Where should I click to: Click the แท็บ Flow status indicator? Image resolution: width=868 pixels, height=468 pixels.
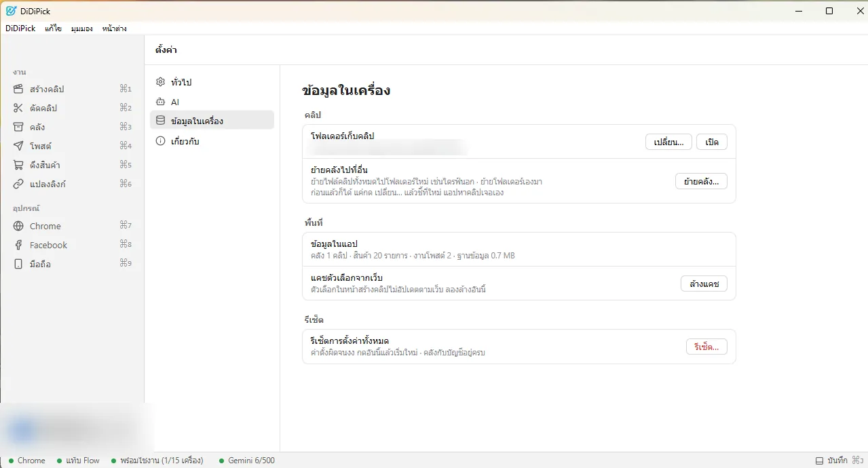[79, 461]
